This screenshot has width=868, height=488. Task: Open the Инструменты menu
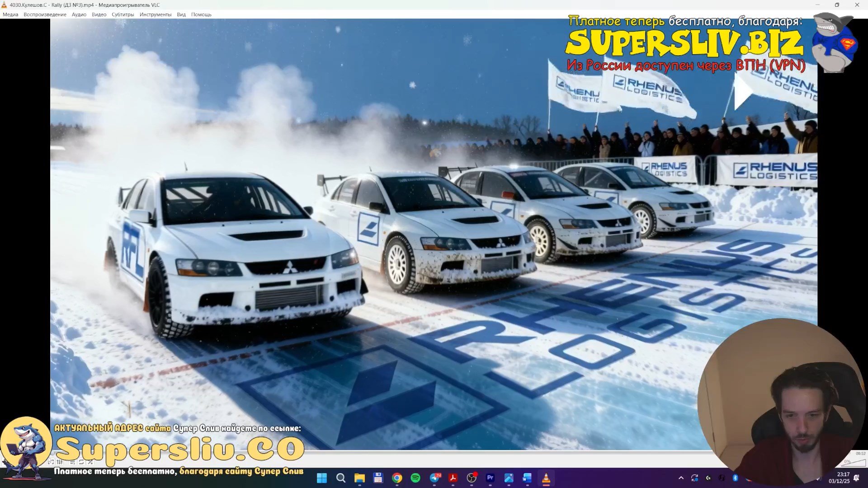pyautogui.click(x=156, y=14)
